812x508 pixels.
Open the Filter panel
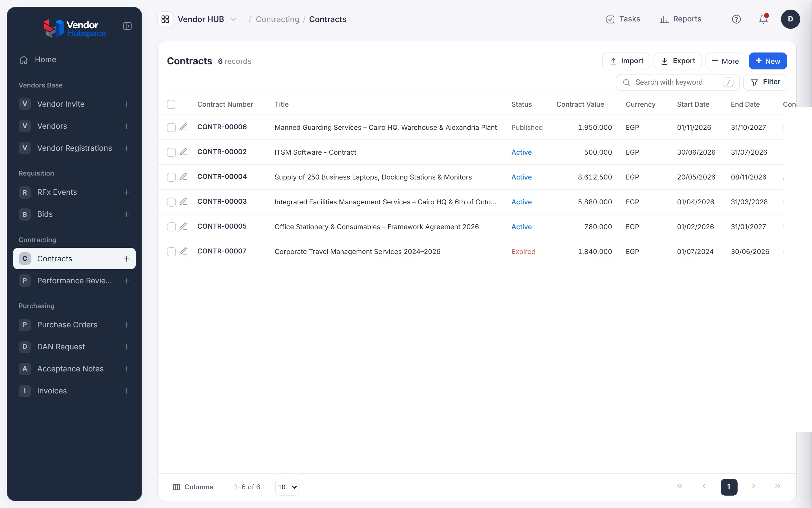(x=765, y=82)
